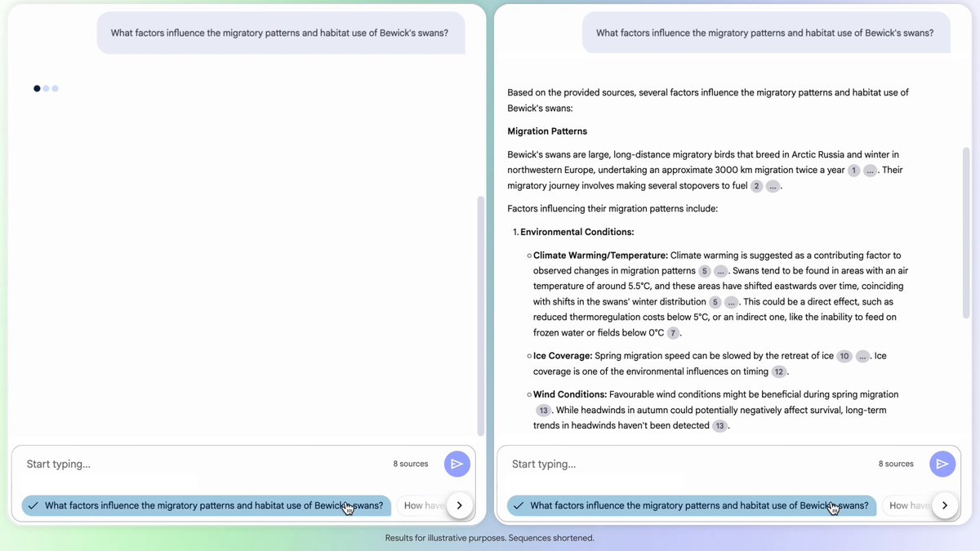Open citation 2 after "stopovers to fuel"

(756, 186)
